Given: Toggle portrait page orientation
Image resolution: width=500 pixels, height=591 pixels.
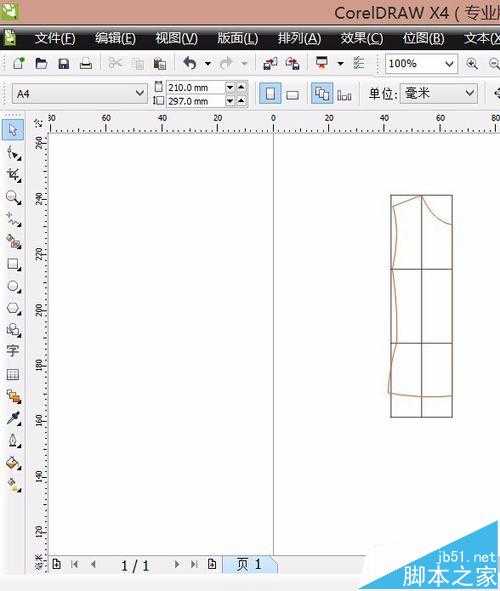Looking at the screenshot, I should [x=270, y=93].
